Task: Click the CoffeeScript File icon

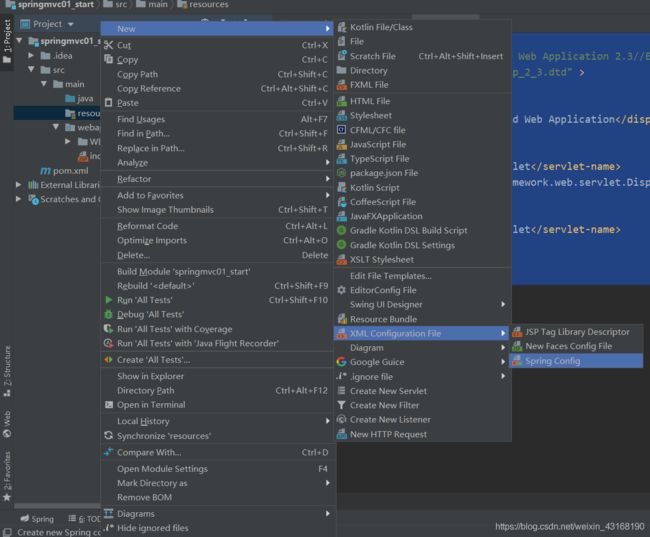Action: click(342, 202)
